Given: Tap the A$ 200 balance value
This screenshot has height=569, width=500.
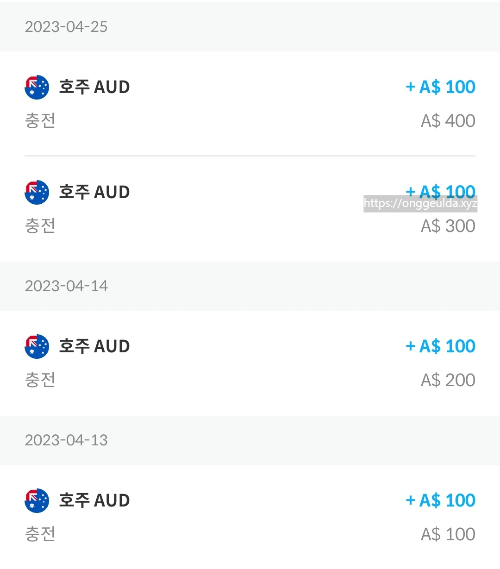Looking at the screenshot, I should coord(448,380).
